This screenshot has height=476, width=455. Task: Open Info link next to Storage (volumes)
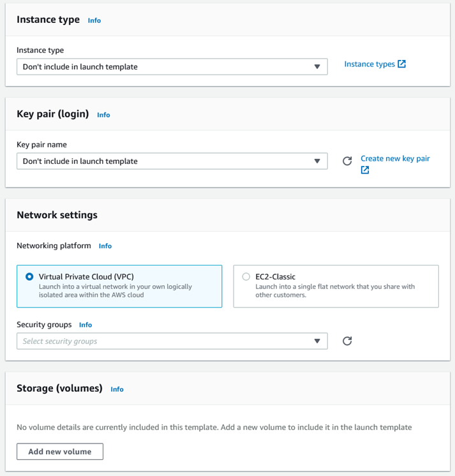tap(117, 389)
